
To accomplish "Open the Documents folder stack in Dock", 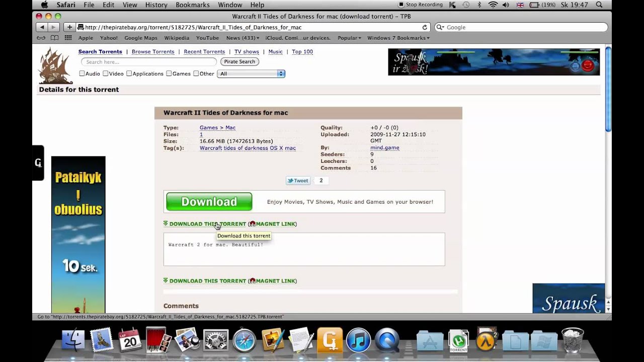I will click(x=515, y=340).
